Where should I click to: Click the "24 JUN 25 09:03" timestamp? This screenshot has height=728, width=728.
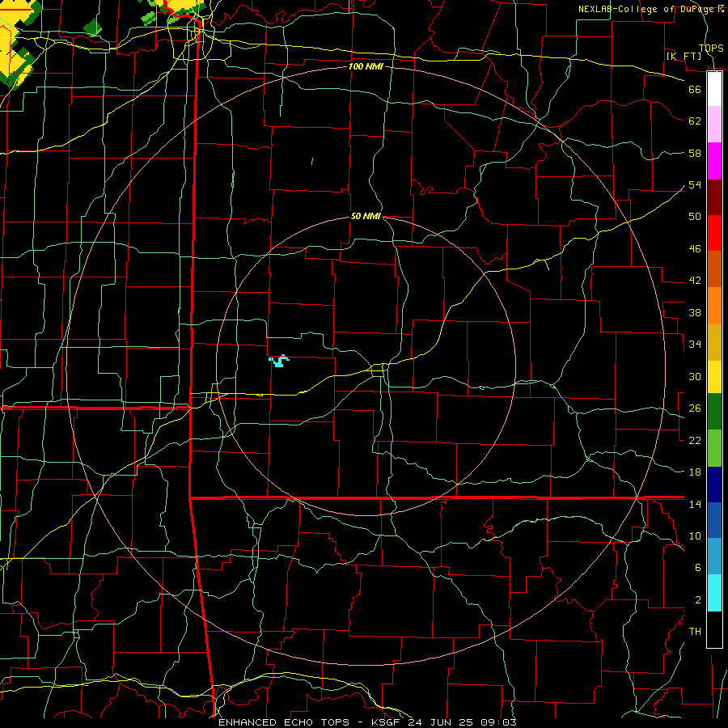click(462, 722)
